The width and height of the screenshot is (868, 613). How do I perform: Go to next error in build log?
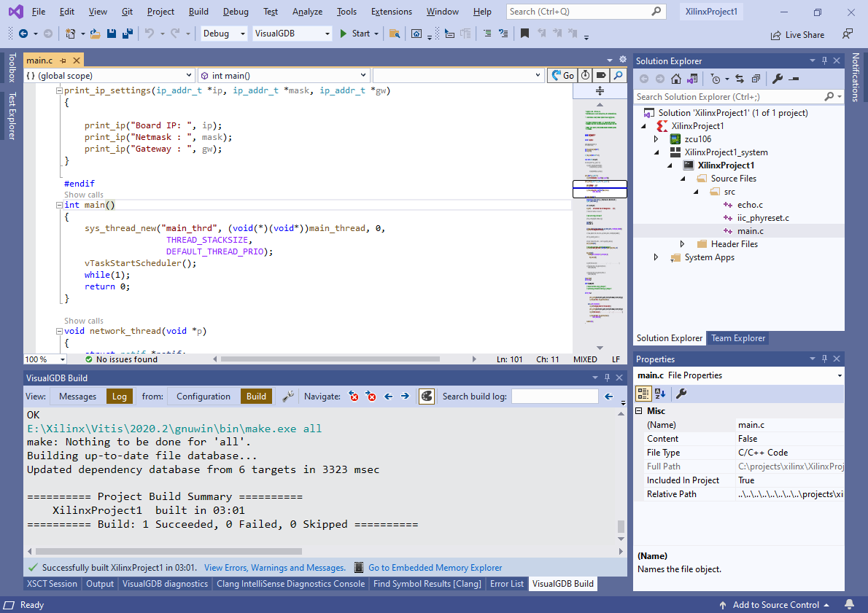coord(371,396)
